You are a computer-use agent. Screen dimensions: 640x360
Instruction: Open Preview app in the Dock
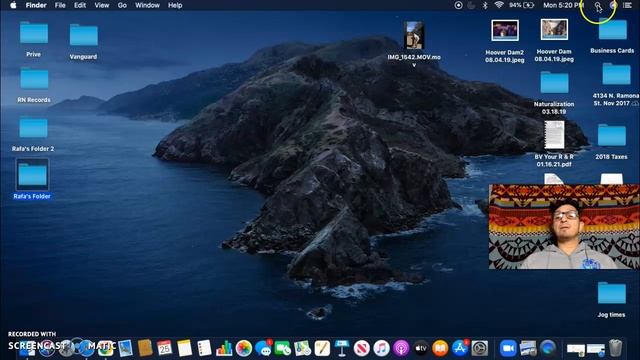[x=125, y=348]
